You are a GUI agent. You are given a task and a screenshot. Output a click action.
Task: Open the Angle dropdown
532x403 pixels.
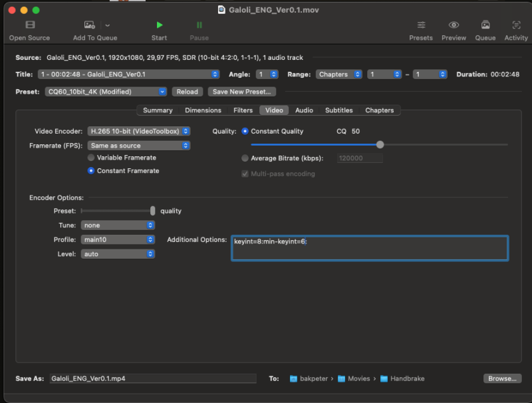pos(267,74)
